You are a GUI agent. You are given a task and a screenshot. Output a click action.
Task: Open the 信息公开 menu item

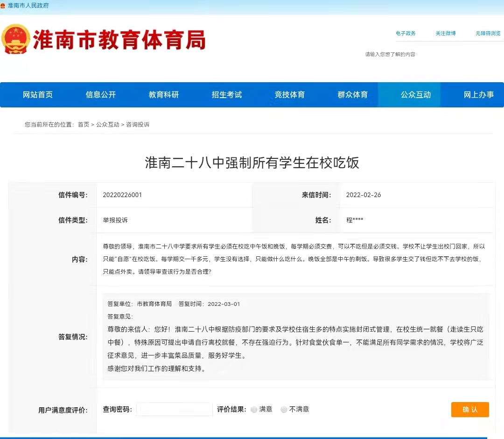101,95
